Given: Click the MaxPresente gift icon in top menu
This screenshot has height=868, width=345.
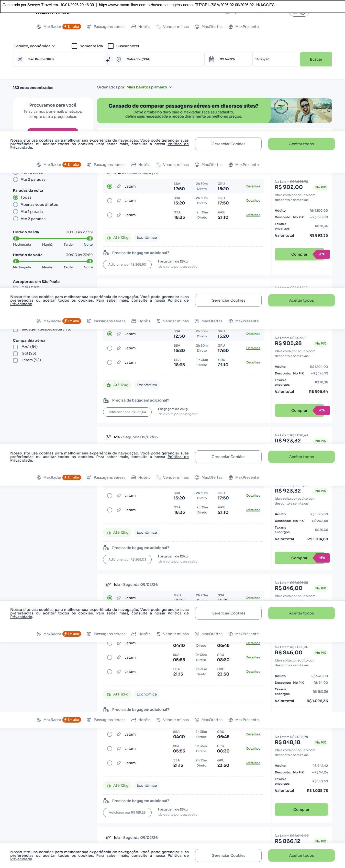Looking at the screenshot, I should (231, 27).
